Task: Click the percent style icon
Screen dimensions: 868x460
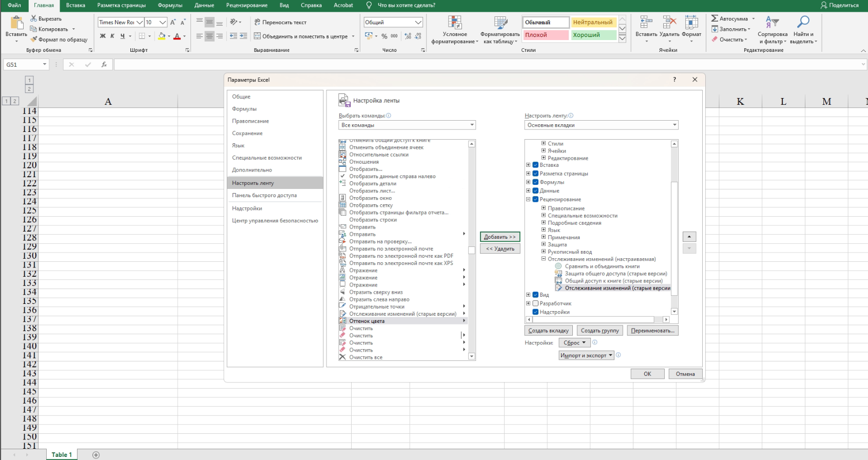Action: coord(384,36)
